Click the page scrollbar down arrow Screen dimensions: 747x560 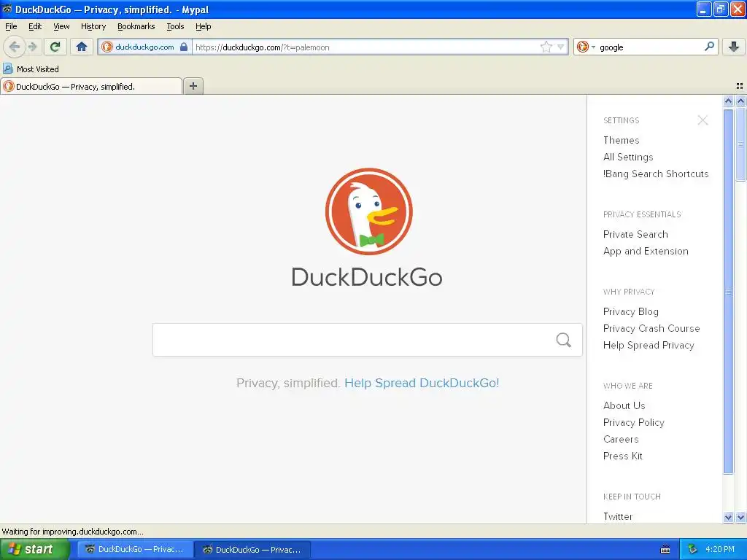click(740, 517)
